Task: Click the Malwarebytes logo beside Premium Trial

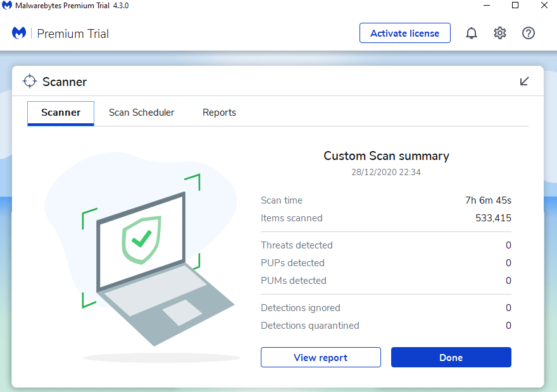Action: coord(19,33)
